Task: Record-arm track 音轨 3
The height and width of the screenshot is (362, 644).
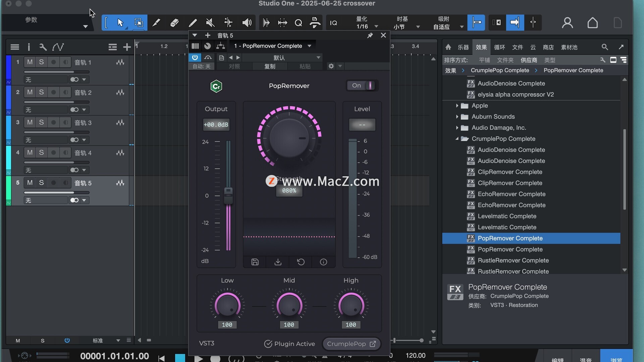Action: 53,122
